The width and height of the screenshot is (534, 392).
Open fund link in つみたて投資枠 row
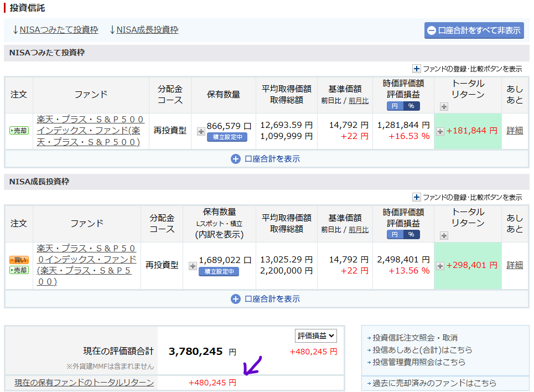tap(90, 131)
